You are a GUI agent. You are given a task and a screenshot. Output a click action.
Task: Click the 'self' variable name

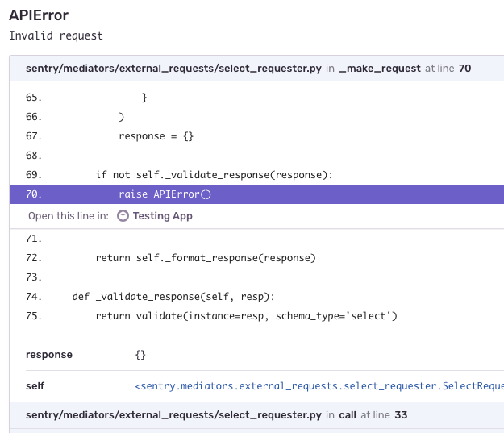pos(35,386)
